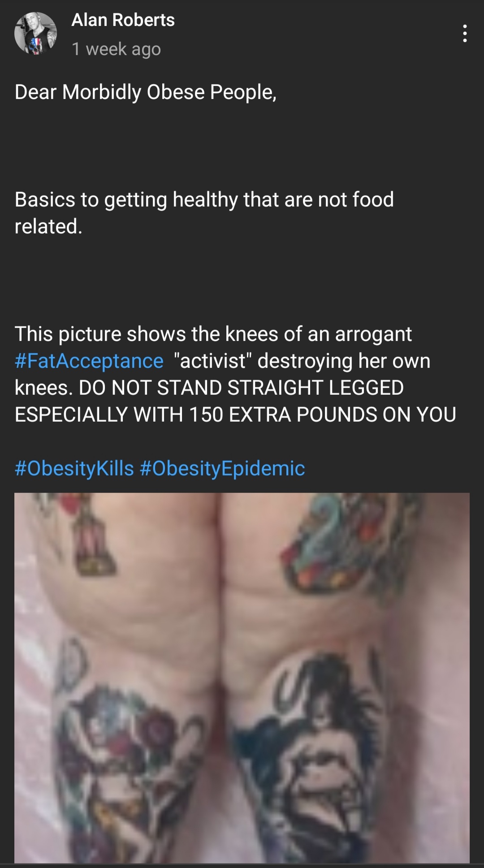Tap Alan Roberts' profile avatar
484x868 pixels.
click(36, 34)
